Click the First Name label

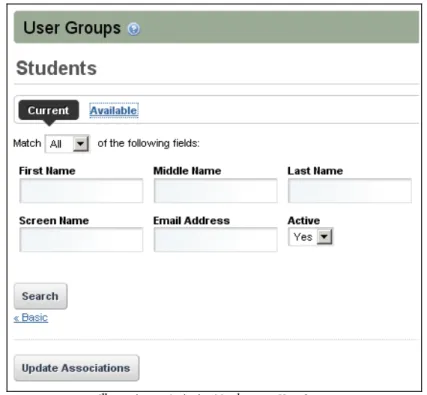point(47,171)
